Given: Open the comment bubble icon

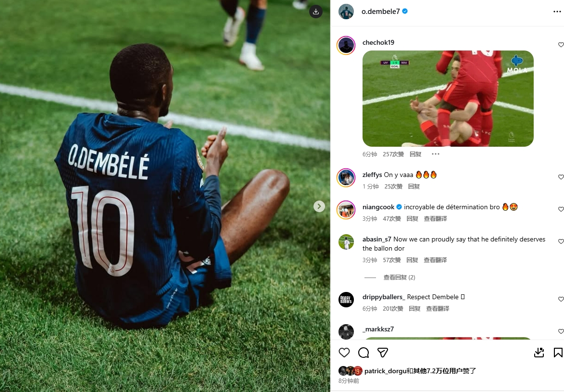Looking at the screenshot, I should coord(363,353).
